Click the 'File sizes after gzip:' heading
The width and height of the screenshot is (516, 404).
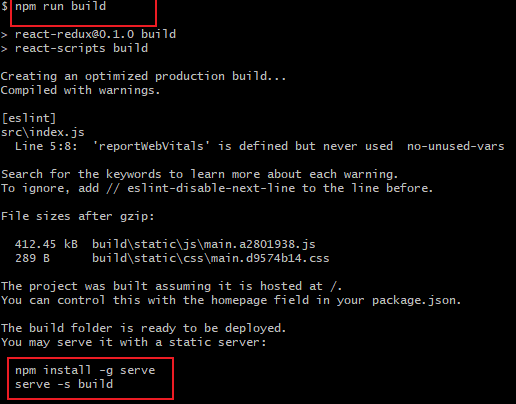[x=78, y=216]
